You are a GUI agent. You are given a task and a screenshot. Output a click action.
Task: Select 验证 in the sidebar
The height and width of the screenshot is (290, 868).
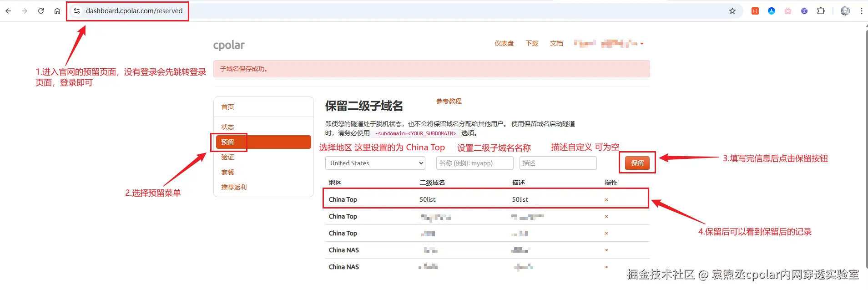[x=227, y=157]
